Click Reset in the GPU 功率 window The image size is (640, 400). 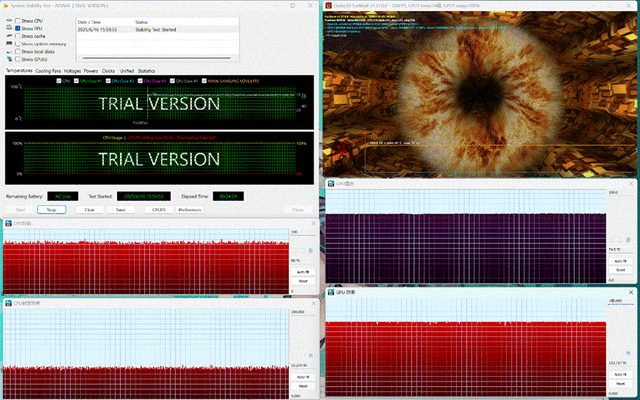click(620, 384)
